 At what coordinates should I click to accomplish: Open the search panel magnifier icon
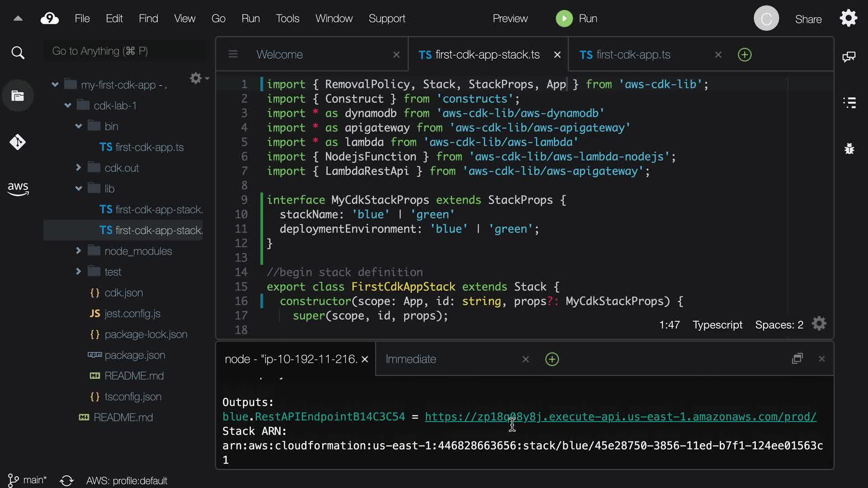(18, 53)
